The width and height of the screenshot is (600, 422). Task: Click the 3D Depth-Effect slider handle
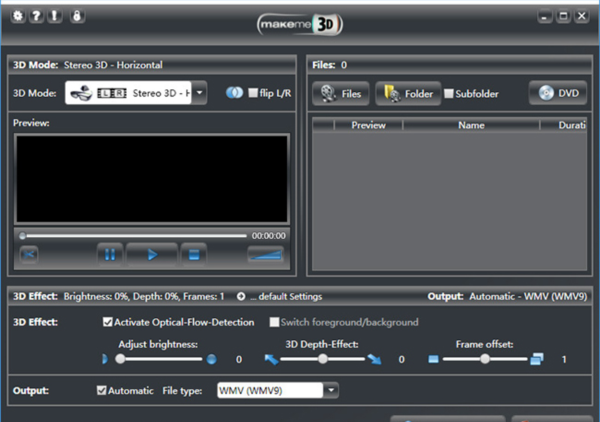point(323,359)
